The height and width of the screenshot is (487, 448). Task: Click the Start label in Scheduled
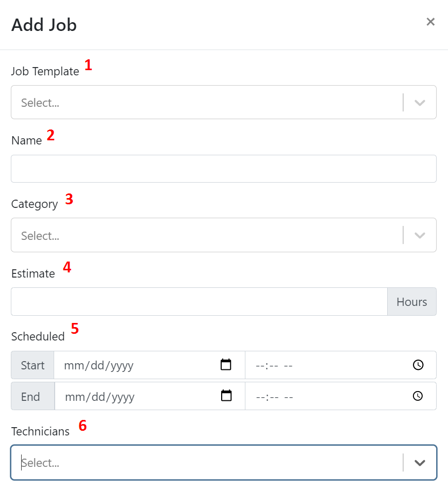[x=32, y=365]
